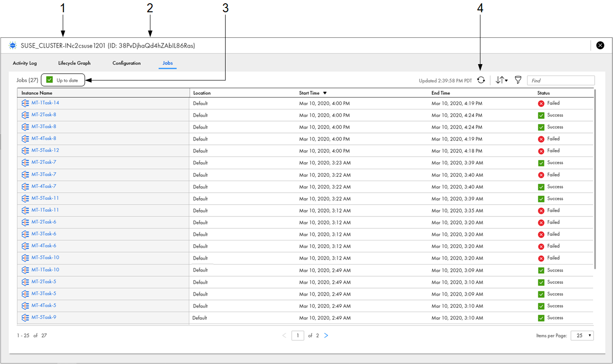Open the MT-2Task-7 job link
This screenshot has width=613, height=364.
(x=44, y=162)
